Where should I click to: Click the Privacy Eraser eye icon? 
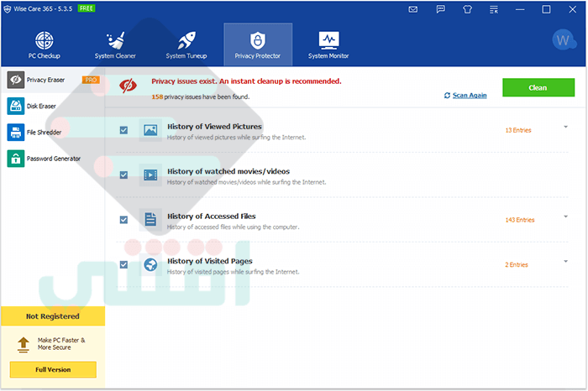pyautogui.click(x=16, y=80)
